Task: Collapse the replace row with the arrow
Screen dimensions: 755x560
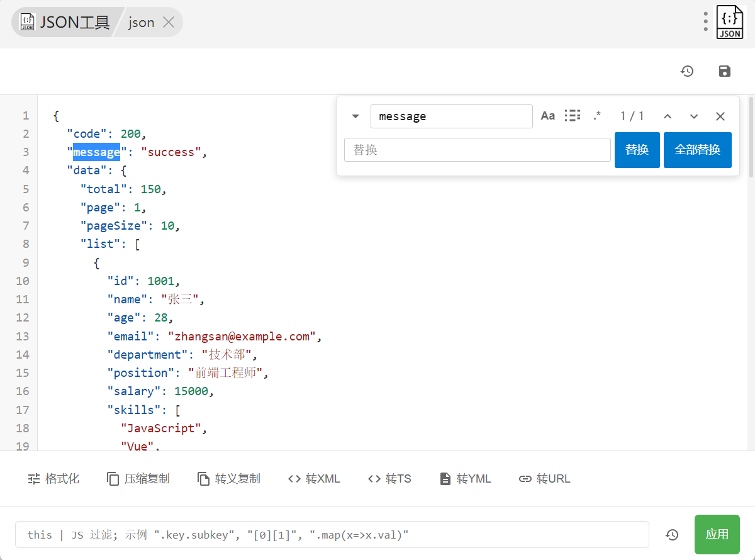Action: pyautogui.click(x=355, y=116)
